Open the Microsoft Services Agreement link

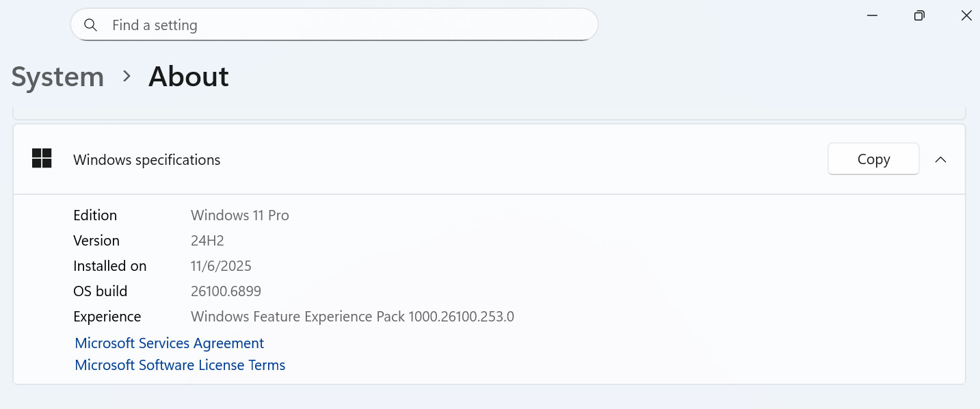click(169, 343)
